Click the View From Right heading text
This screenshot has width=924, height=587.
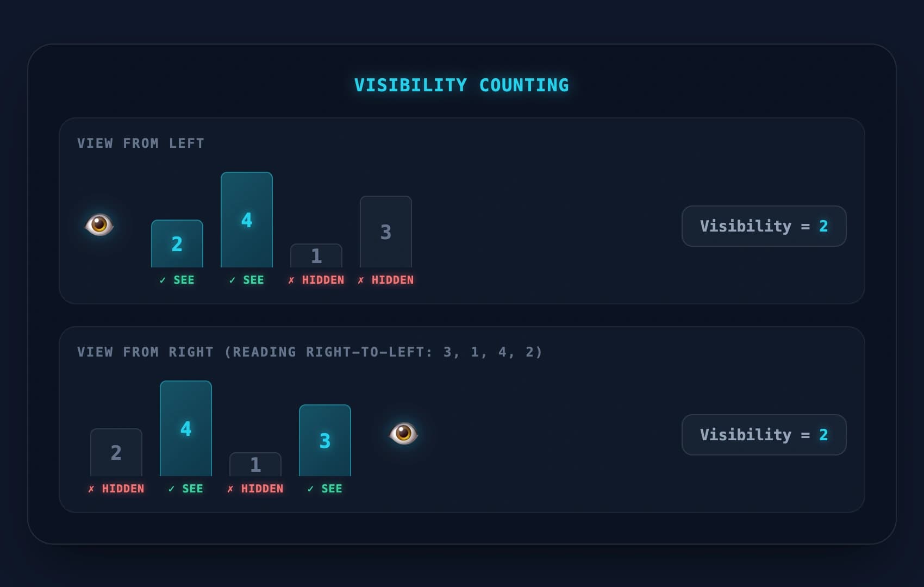pos(310,352)
